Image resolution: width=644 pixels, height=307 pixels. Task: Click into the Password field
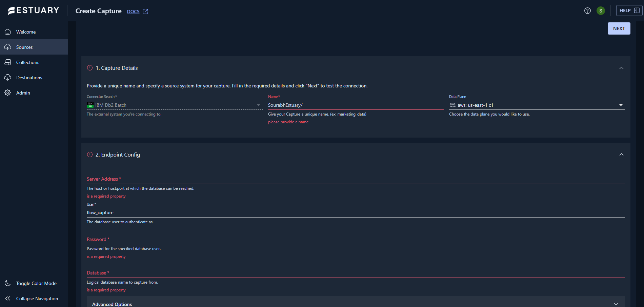tap(355, 239)
